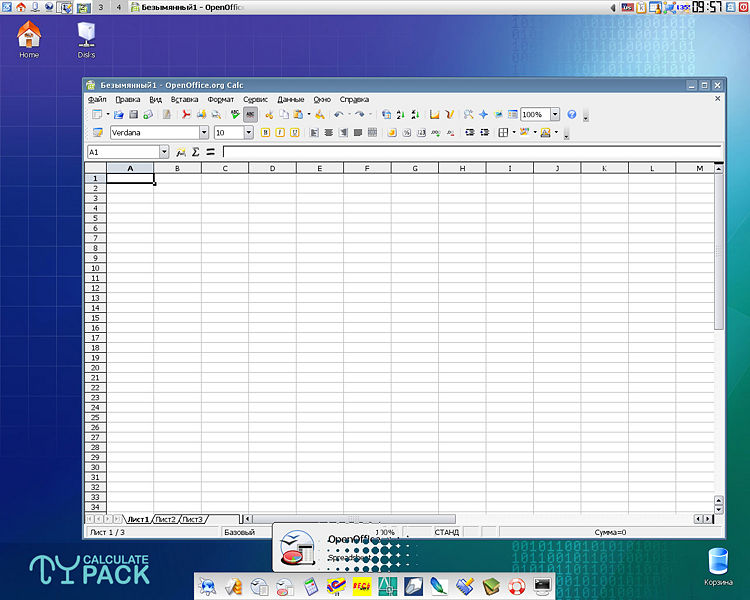
Task: Open the Background Color dropdown arrow
Action: (535, 133)
